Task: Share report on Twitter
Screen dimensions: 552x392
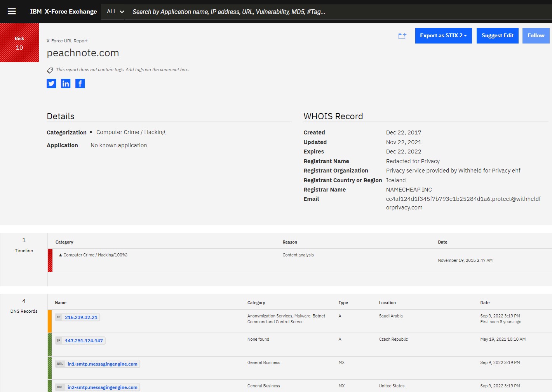Action: 51,84
